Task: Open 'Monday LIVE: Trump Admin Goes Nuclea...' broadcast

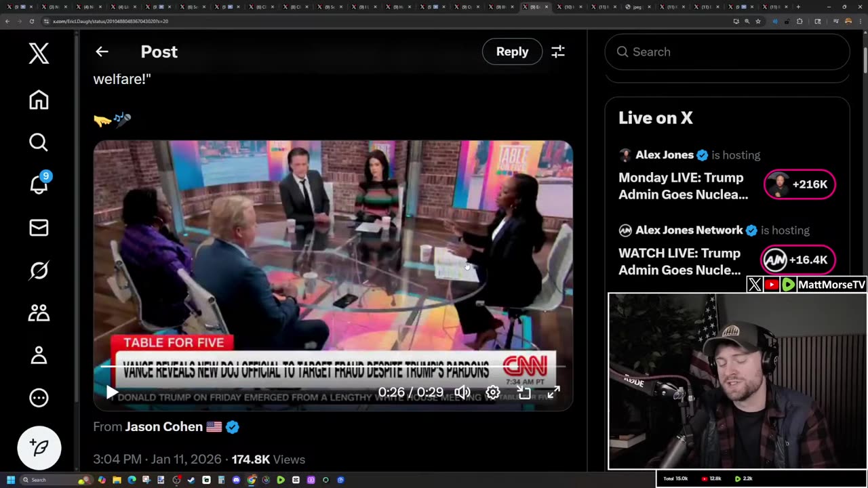Action: pyautogui.click(x=683, y=186)
